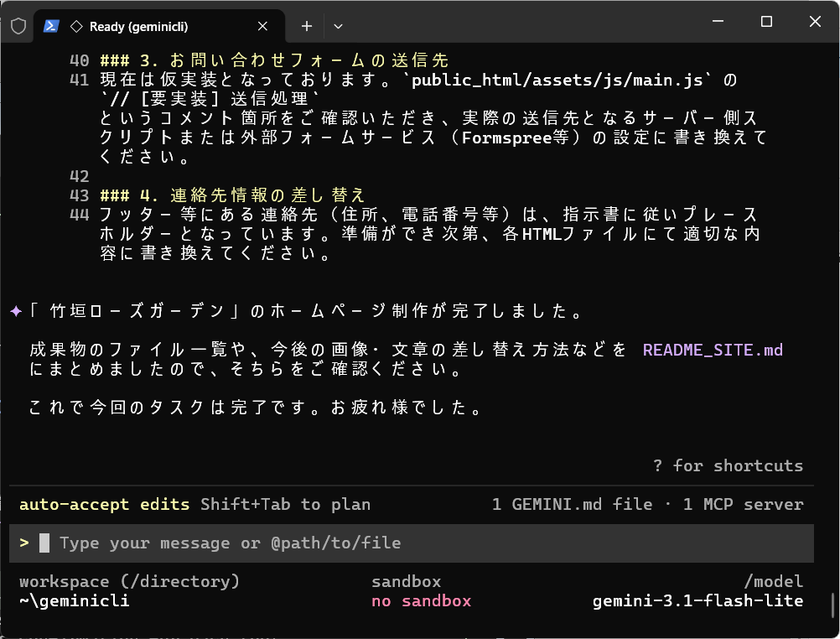Click the message input field

click(412, 543)
